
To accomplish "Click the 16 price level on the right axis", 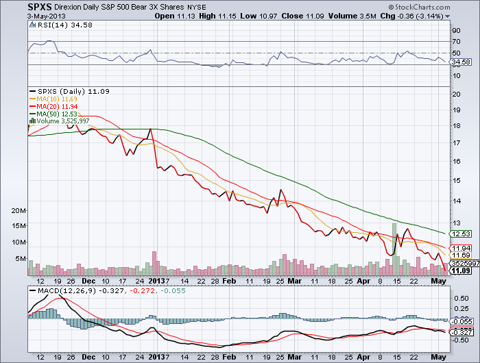I will click(x=456, y=161).
